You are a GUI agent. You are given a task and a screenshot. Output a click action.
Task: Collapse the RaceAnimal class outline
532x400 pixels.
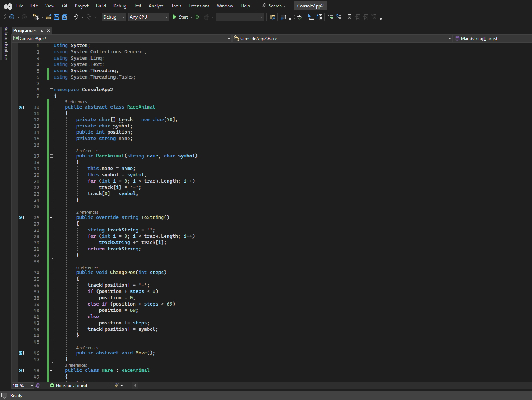[51, 107]
